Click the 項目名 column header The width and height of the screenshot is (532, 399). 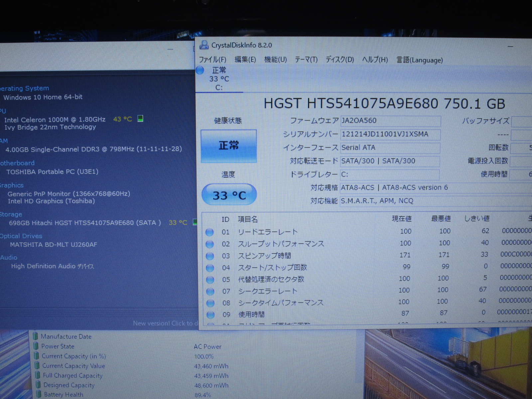coord(248,219)
